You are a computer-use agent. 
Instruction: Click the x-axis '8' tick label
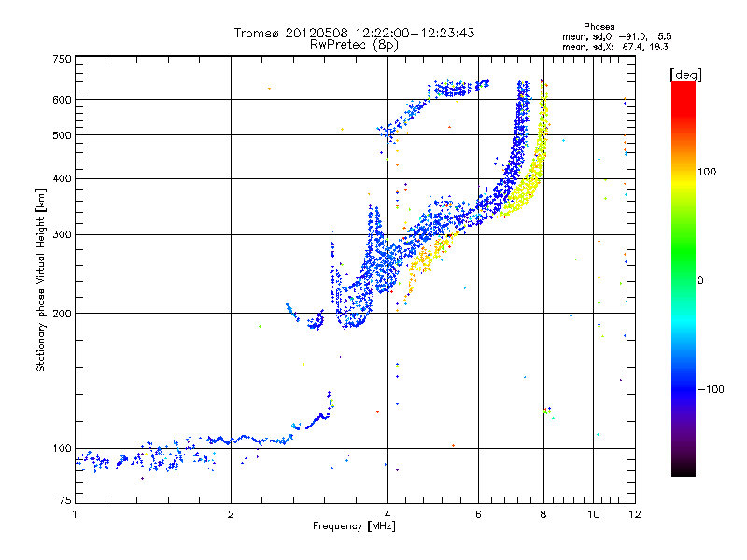[x=543, y=514]
